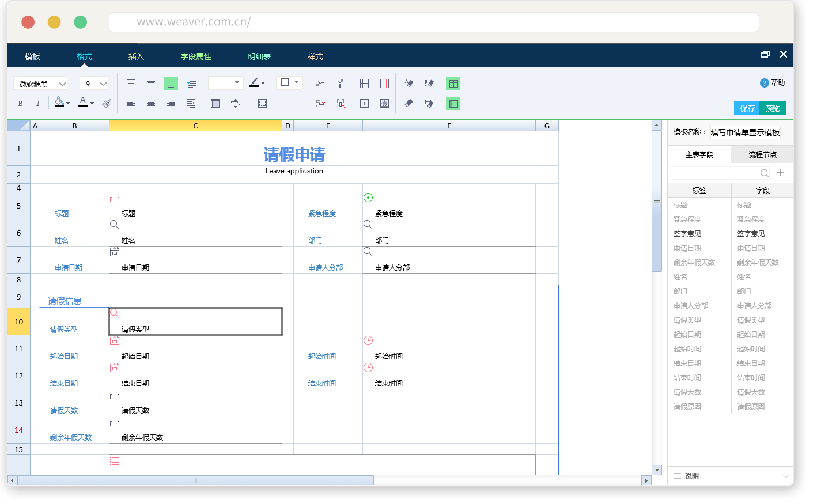
Task: Click the 保存 button
Action: [x=747, y=108]
